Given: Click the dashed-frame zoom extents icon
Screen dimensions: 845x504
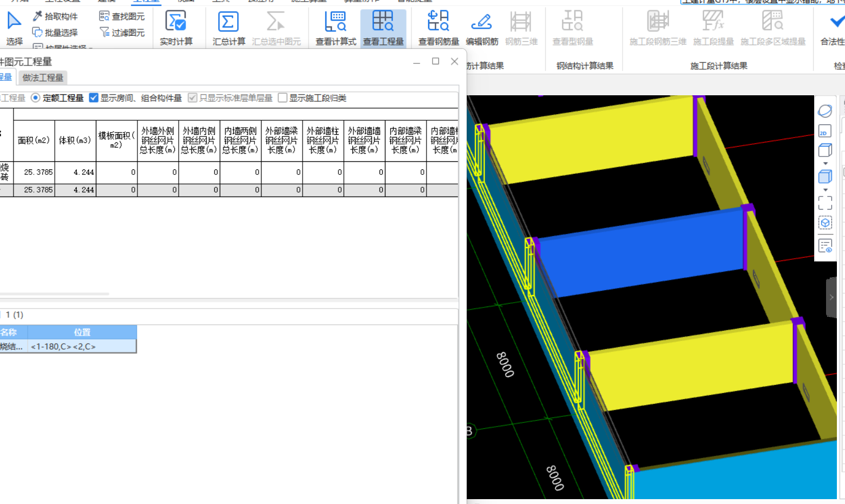Looking at the screenshot, I should 825,202.
